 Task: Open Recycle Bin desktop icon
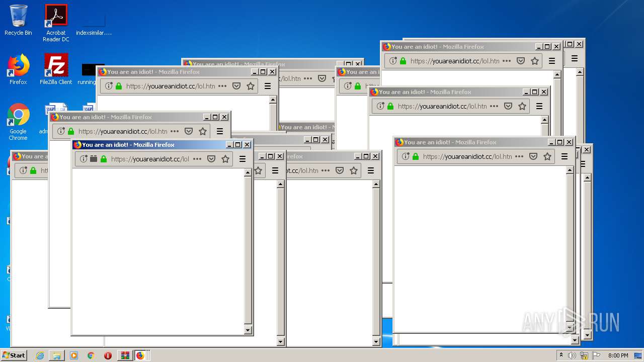coord(18,20)
